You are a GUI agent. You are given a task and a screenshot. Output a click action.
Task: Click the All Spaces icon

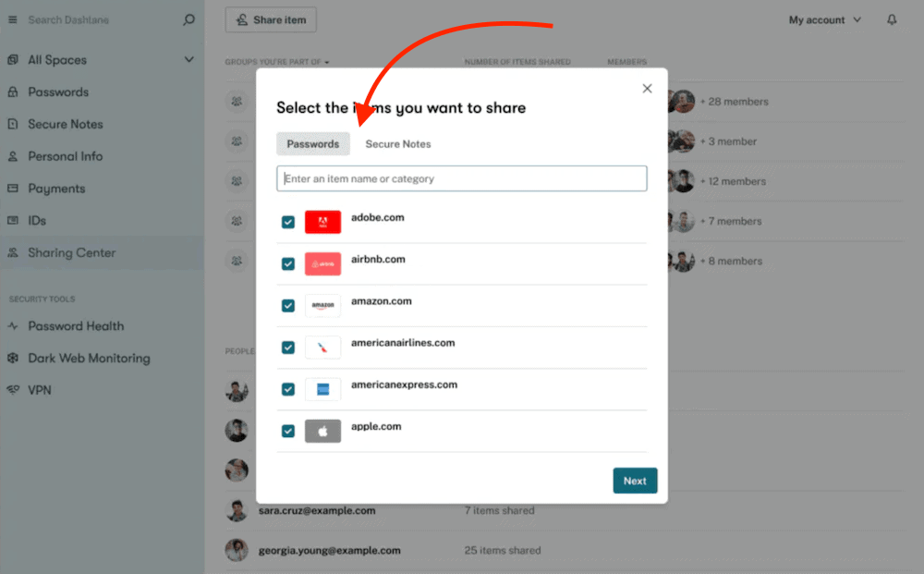(x=13, y=60)
